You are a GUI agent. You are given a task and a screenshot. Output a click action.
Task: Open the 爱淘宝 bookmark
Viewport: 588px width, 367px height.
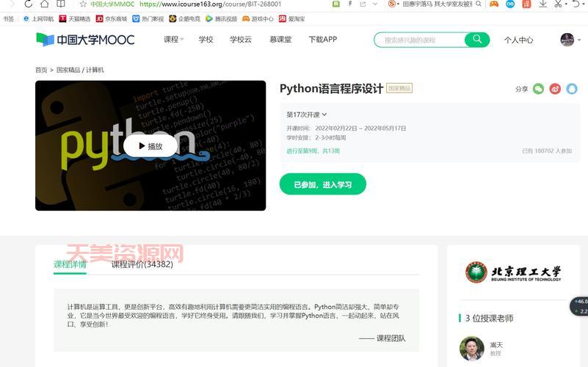(291, 19)
